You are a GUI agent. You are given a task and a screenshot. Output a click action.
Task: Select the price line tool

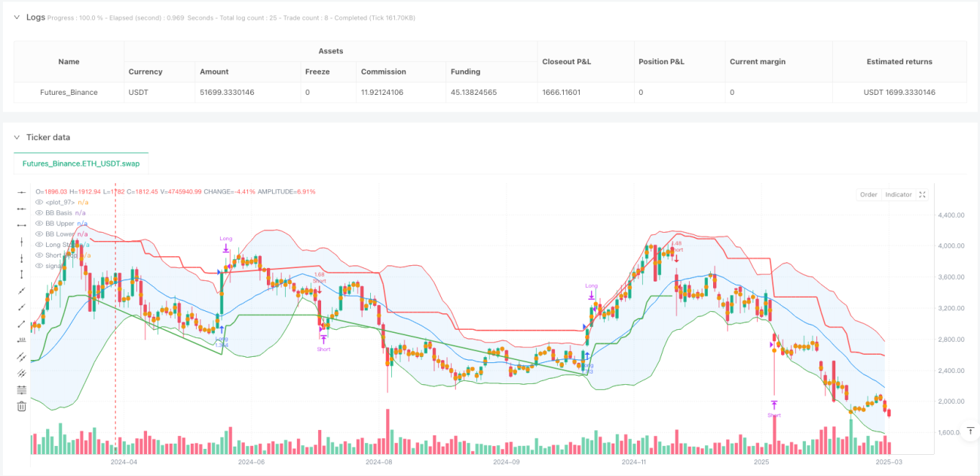(x=21, y=340)
